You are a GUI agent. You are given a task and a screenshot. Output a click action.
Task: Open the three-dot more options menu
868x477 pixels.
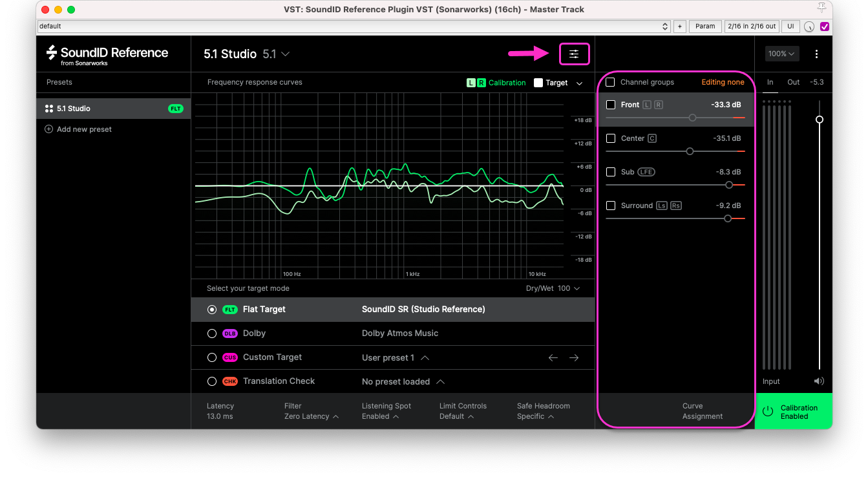(x=816, y=54)
